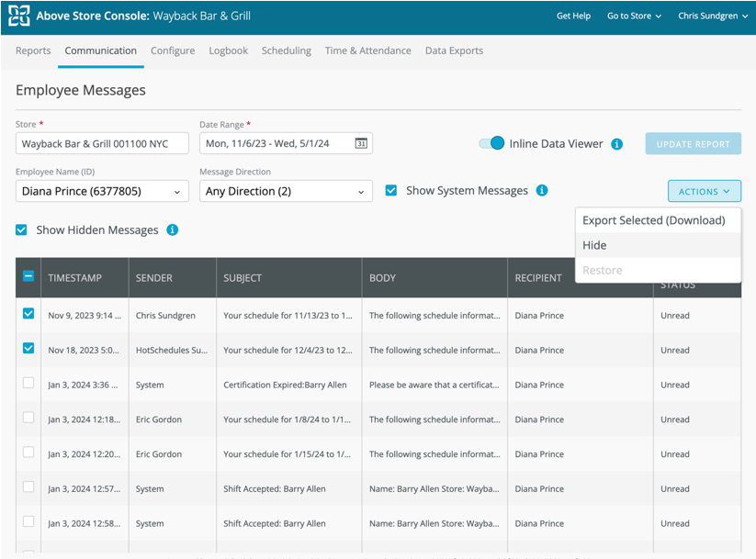Open the Time & Attendance tab
The width and height of the screenshot is (756, 559).
367,50
